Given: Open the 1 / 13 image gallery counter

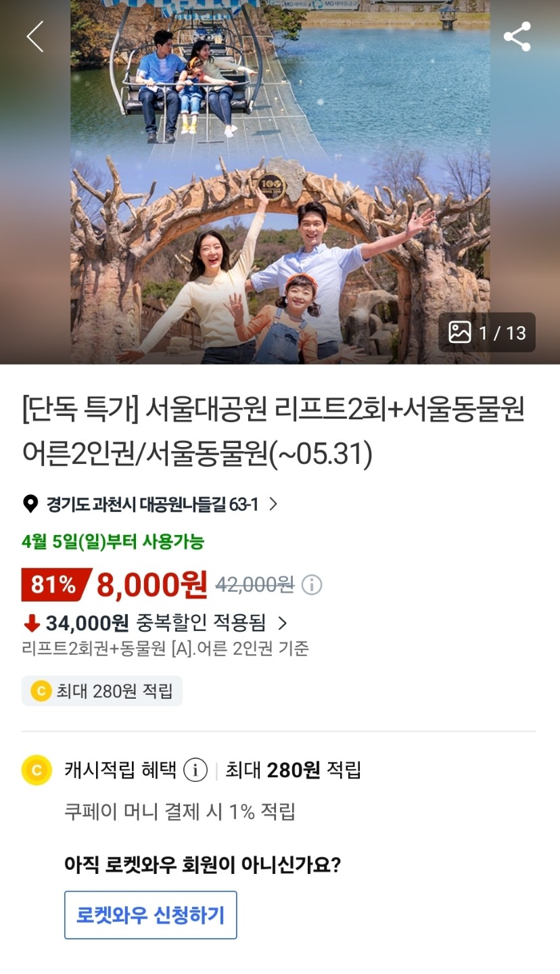Looking at the screenshot, I should (487, 332).
